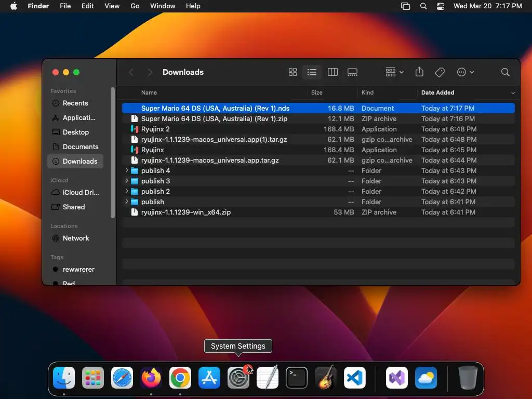This screenshot has height=399, width=532.
Task: Open the View menu
Action: tap(112, 6)
